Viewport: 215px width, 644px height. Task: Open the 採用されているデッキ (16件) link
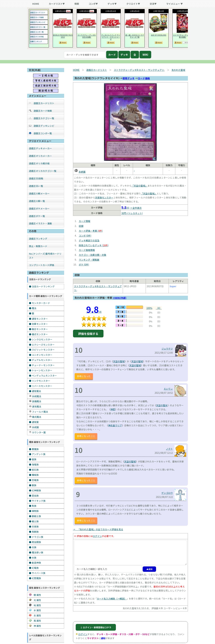(93, 245)
